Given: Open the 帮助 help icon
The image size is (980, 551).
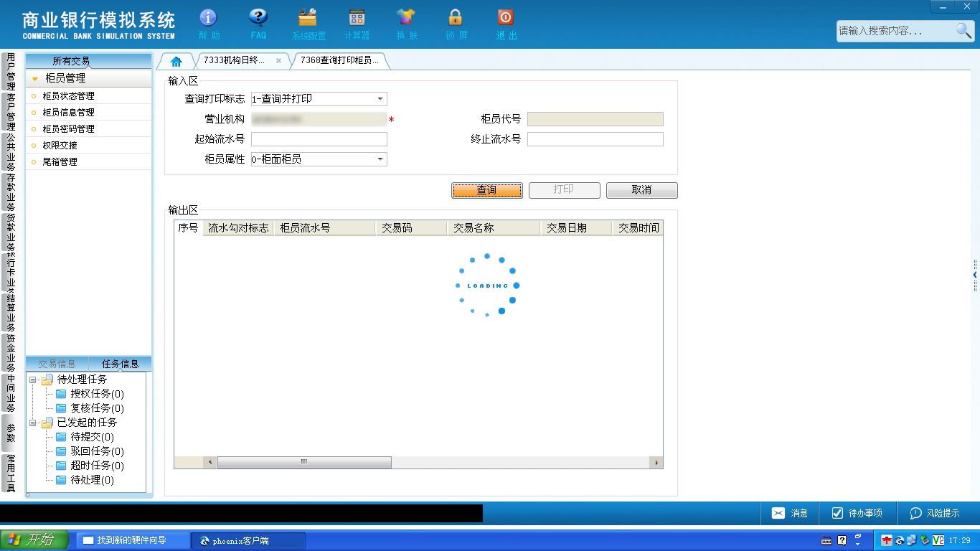Looking at the screenshot, I should point(208,17).
